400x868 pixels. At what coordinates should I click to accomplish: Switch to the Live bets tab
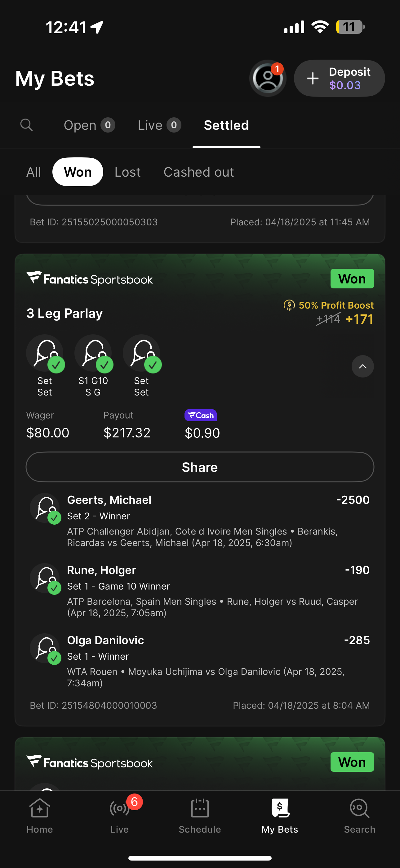[x=159, y=125]
